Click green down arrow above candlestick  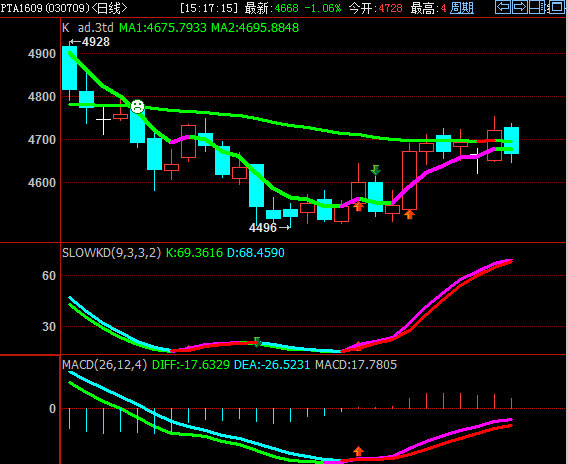[376, 170]
